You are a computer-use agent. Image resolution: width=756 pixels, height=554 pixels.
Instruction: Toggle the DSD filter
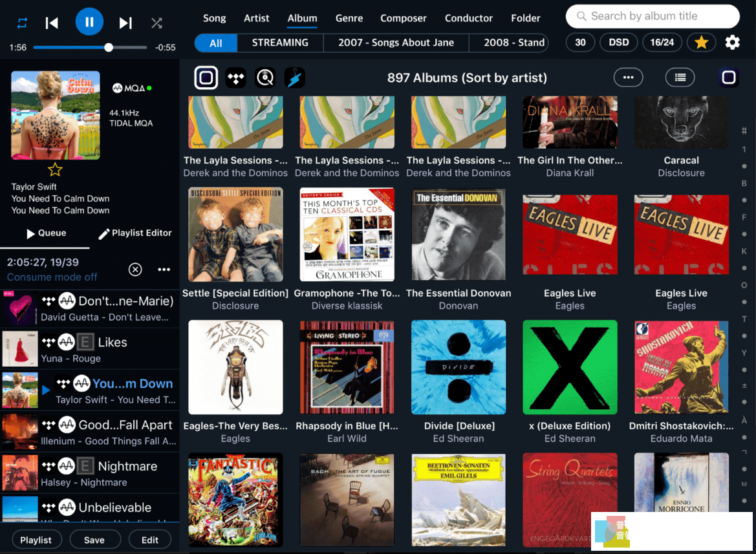(x=619, y=43)
